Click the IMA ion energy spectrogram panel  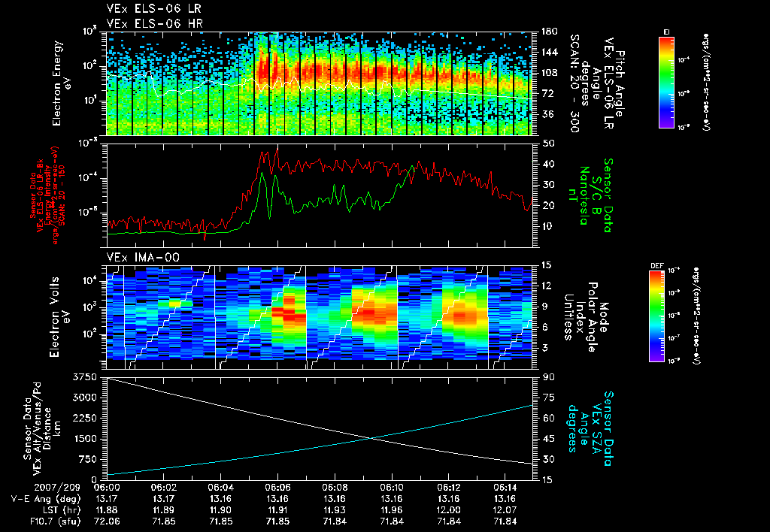tap(320, 317)
